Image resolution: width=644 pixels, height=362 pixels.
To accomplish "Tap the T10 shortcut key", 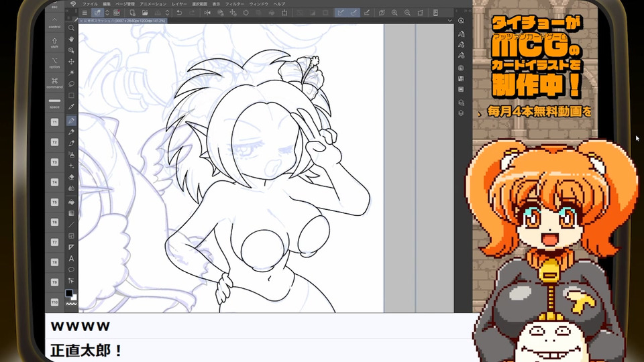I will pos(54,302).
